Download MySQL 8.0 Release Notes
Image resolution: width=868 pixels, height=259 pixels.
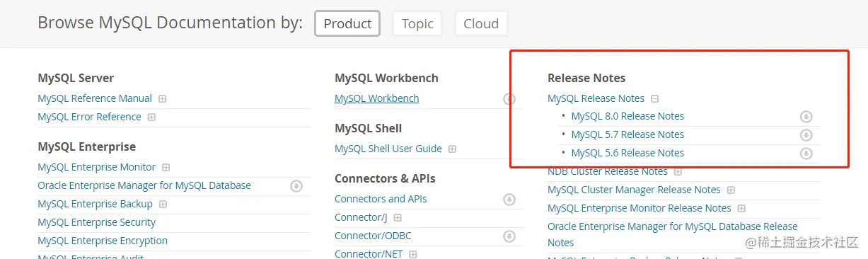806,117
